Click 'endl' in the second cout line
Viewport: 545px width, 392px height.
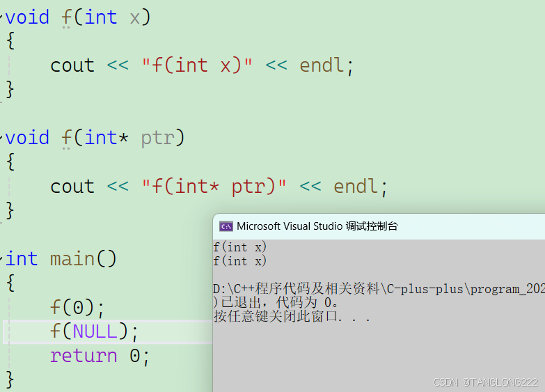pyautogui.click(x=356, y=186)
